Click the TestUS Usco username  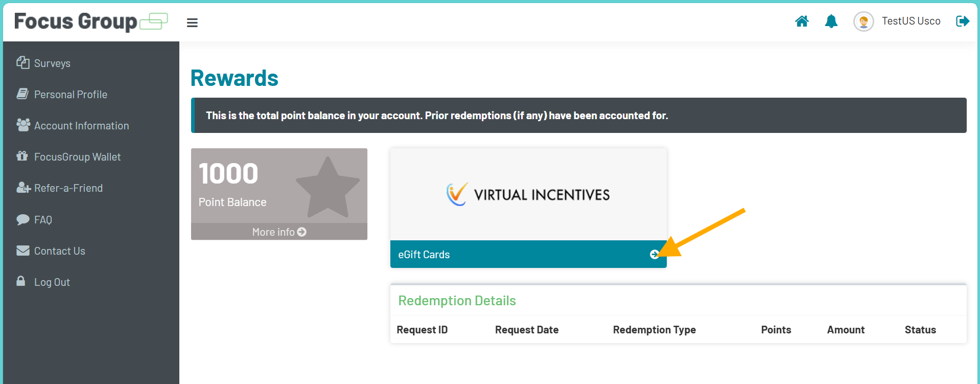click(x=911, y=21)
